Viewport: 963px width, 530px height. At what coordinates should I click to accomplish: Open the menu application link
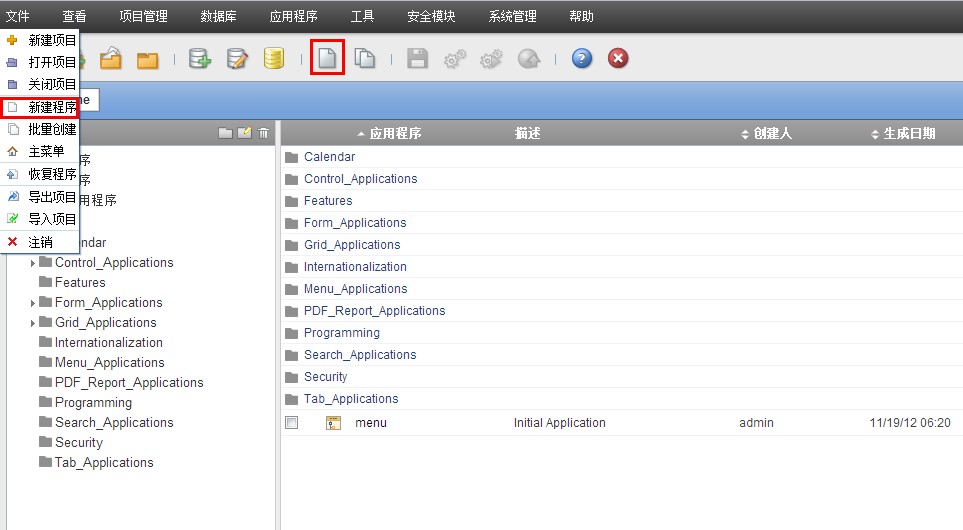tap(371, 423)
